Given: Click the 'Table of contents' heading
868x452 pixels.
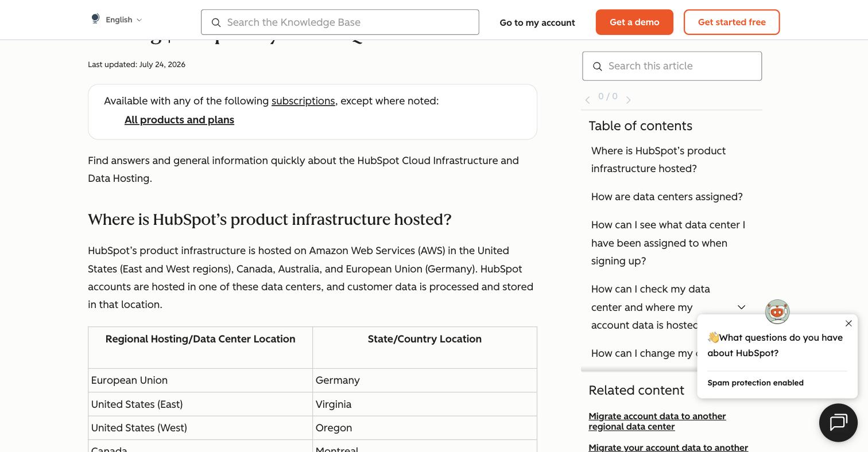Looking at the screenshot, I should click(641, 126).
